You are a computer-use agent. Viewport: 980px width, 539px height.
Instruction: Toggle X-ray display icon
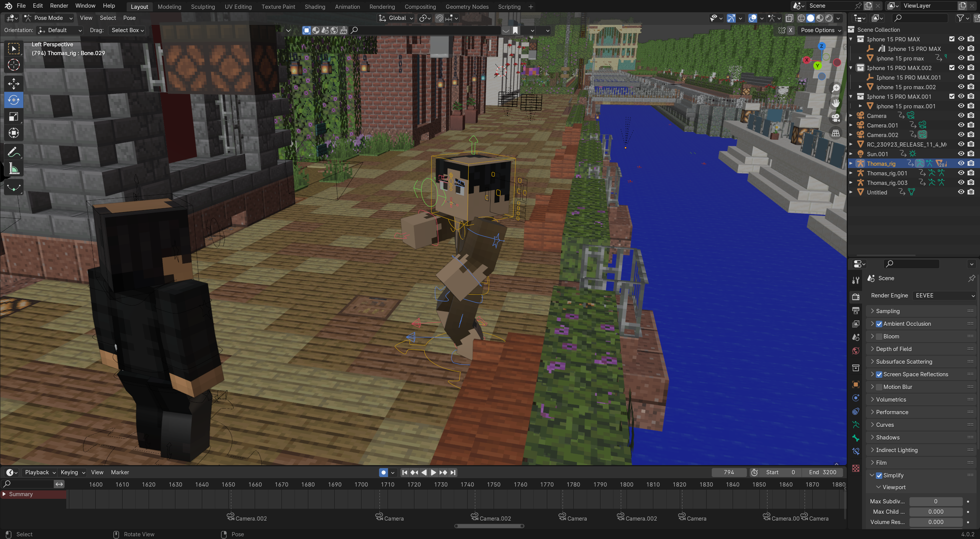pyautogui.click(x=789, y=18)
